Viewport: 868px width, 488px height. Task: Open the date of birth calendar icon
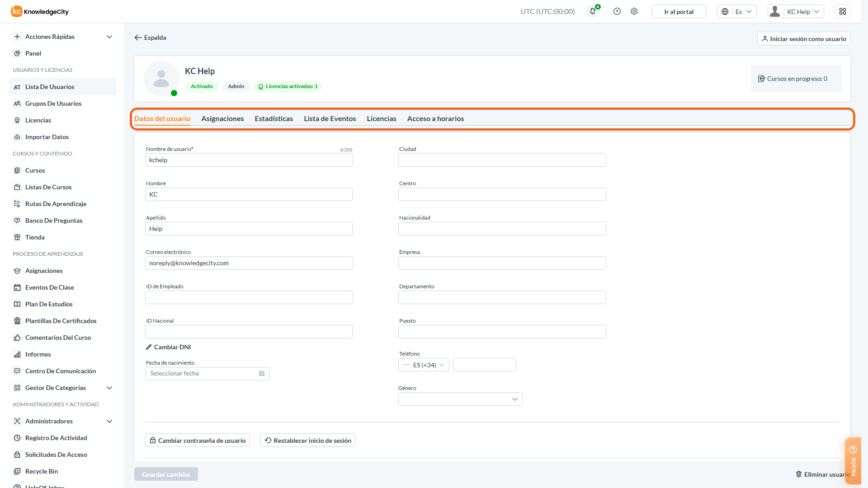[262, 373]
